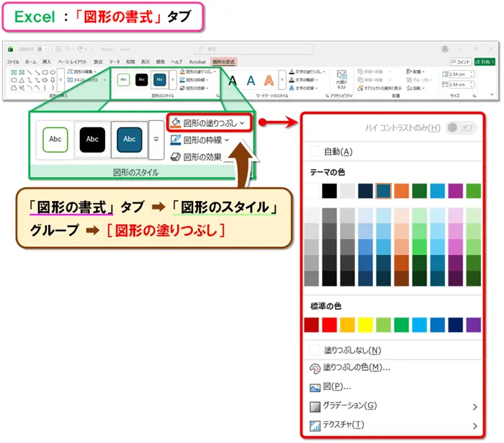
Task: Switch to the ホーム tab
Action: tap(30, 62)
